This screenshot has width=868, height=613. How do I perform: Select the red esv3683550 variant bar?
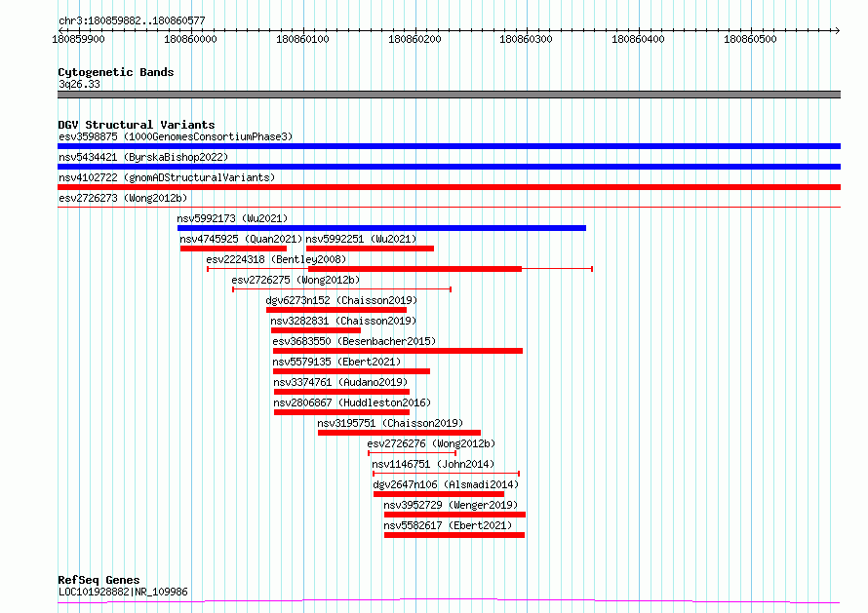pyautogui.click(x=398, y=351)
